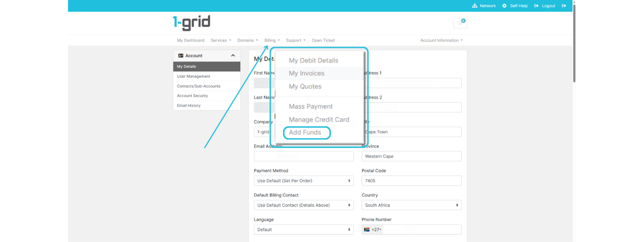Click the South Africa flag in Phone Number

[367, 229]
